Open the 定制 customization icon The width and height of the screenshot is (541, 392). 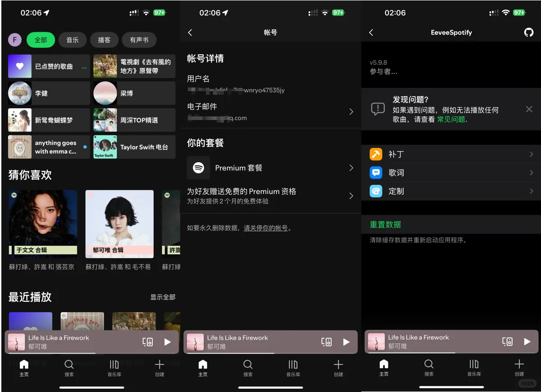click(x=376, y=191)
